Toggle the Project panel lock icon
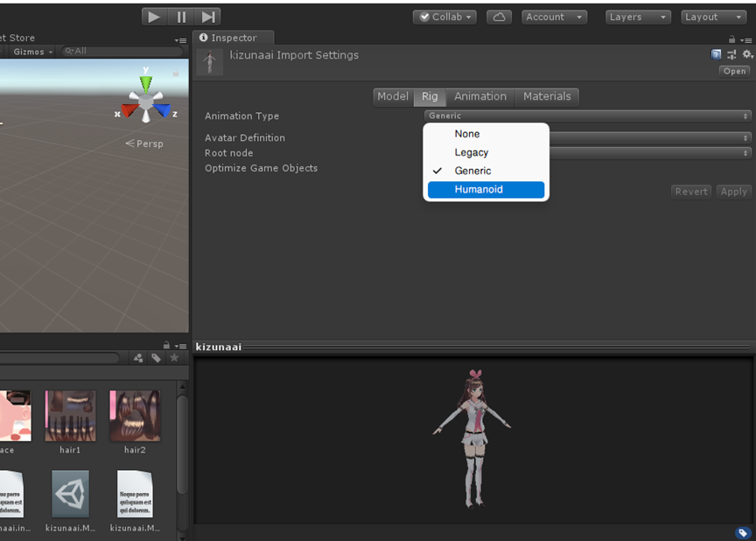Viewport: 756px width, 541px height. click(x=166, y=346)
